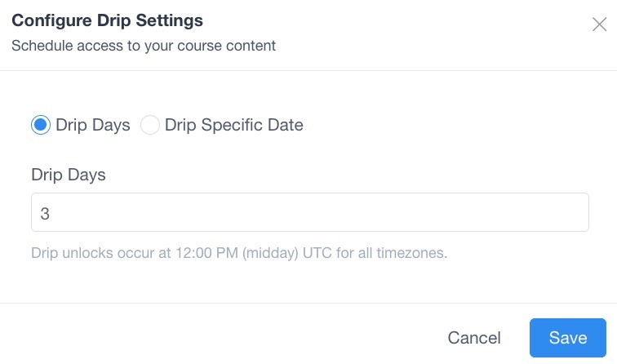The width and height of the screenshot is (617, 364).
Task: Click the Drip Days field label above input
Action: coord(69,175)
